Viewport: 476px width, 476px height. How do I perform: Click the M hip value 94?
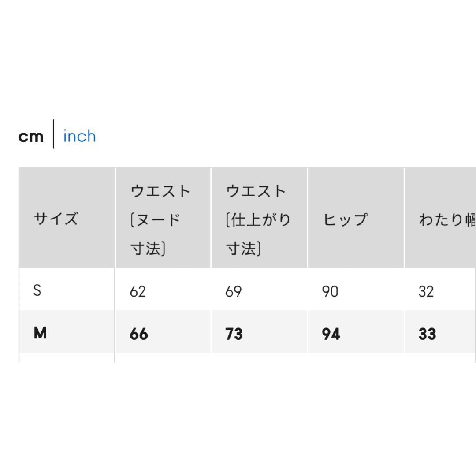[331, 334]
